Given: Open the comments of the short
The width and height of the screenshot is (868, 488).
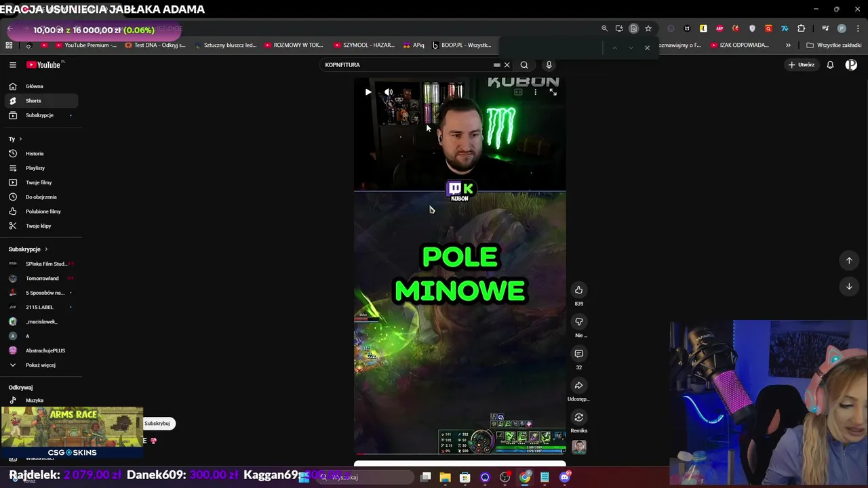Looking at the screenshot, I should click(578, 354).
